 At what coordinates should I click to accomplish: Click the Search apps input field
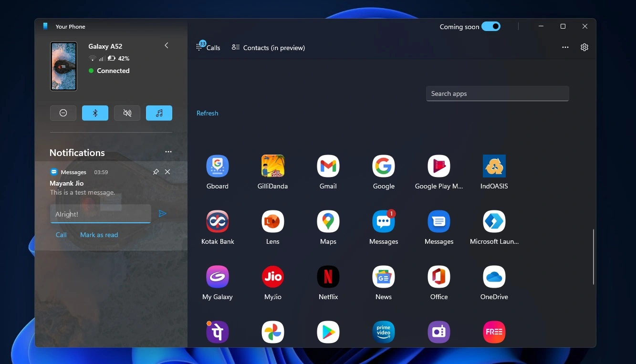coord(497,93)
